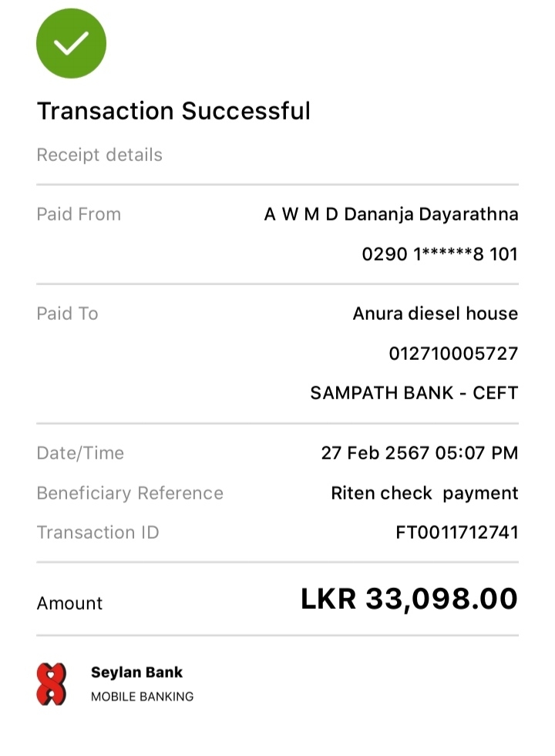
Task: Click the Transaction Successful heading
Action: [173, 111]
